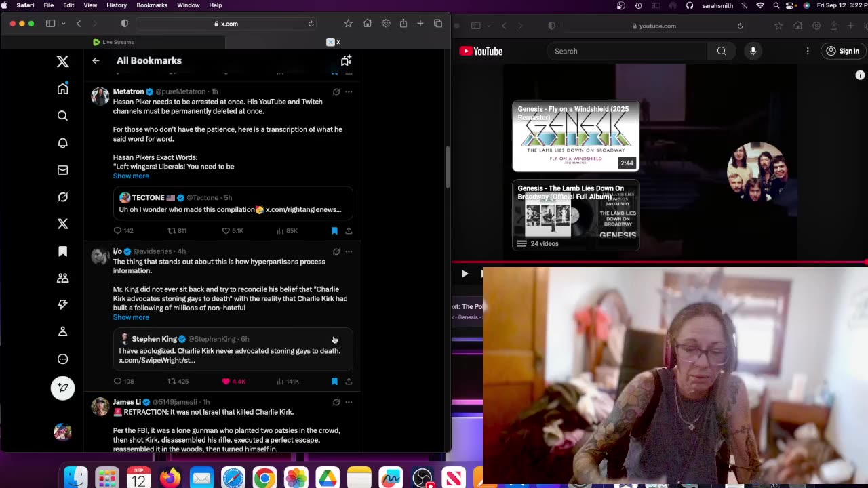868x488 pixels.
Task: Open Google Chrome from the Dock
Action: click(x=264, y=477)
